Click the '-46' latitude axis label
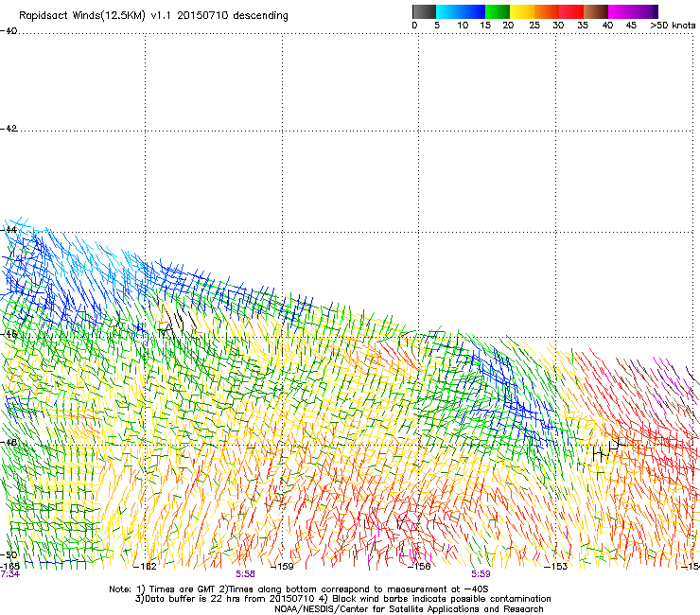 click(9, 334)
